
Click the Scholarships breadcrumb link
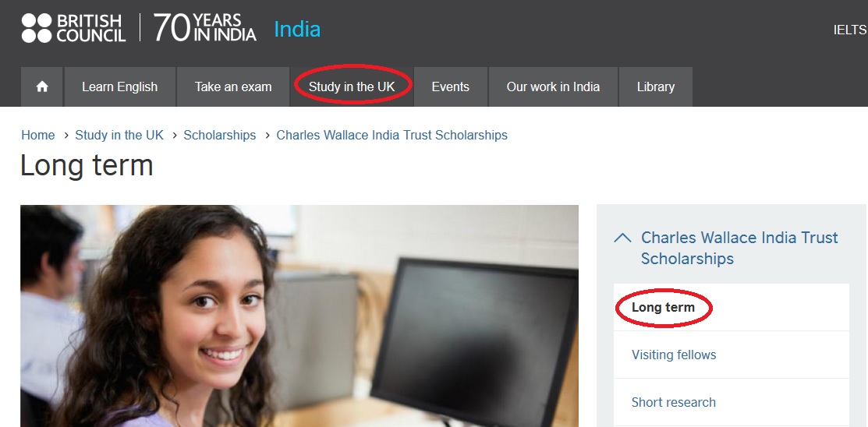pyautogui.click(x=220, y=135)
